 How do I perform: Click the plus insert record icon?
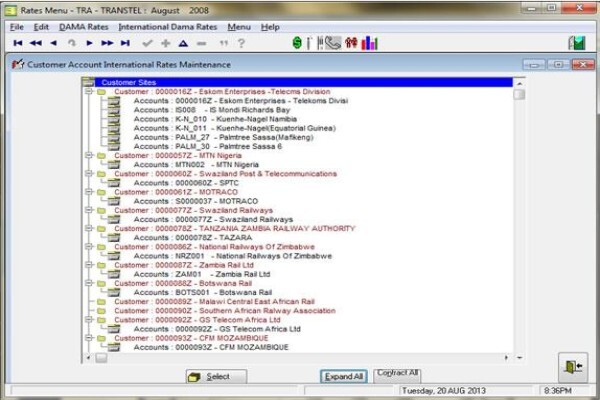(x=165, y=43)
